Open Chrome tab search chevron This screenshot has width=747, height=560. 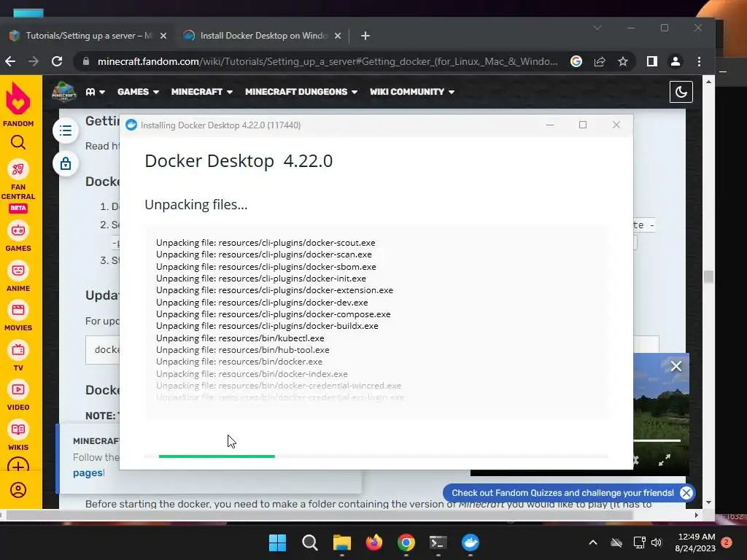[597, 28]
